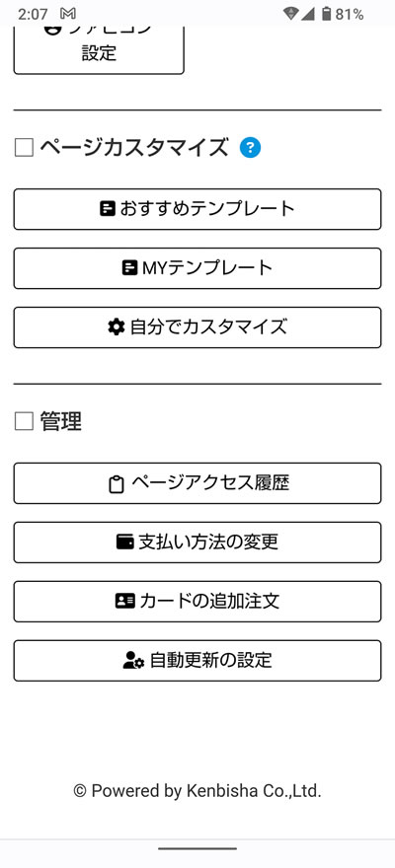The image size is (395, 868).
Task: Toggle the square beside 管理 heading
Action: (25, 422)
